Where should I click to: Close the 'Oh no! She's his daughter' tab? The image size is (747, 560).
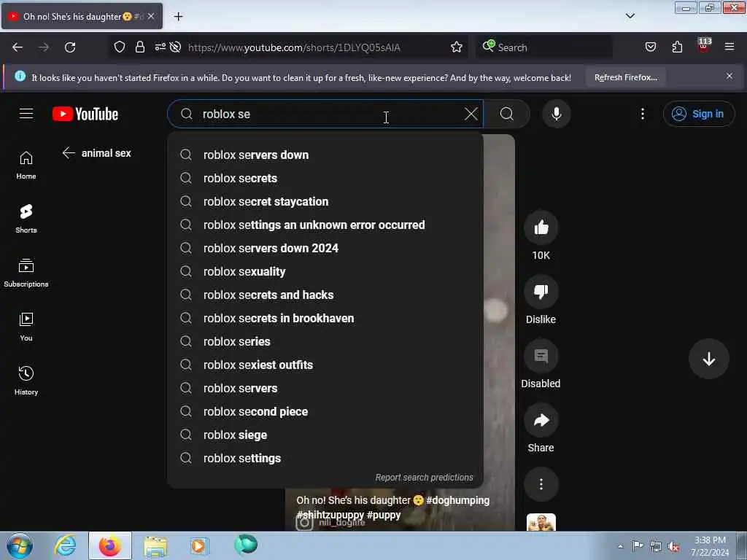tap(151, 16)
